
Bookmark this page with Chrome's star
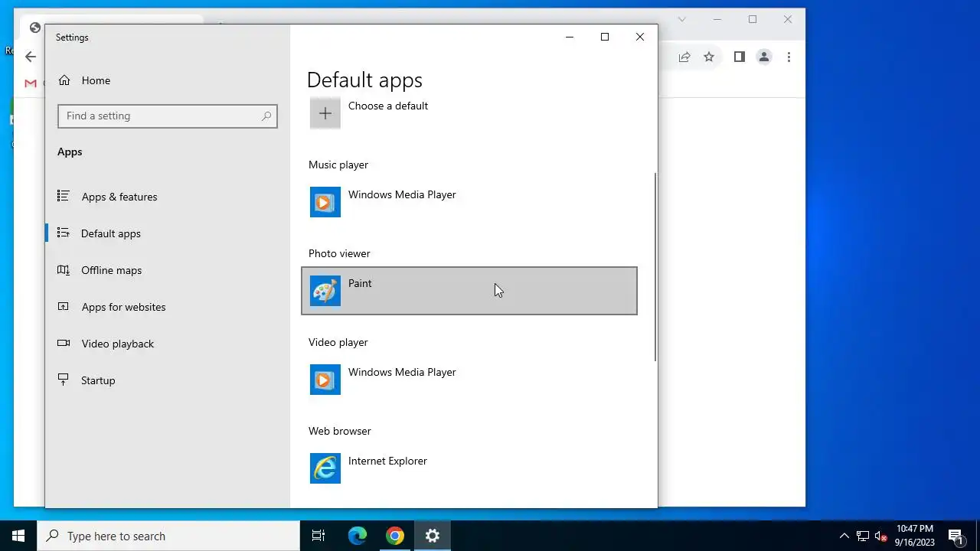709,57
